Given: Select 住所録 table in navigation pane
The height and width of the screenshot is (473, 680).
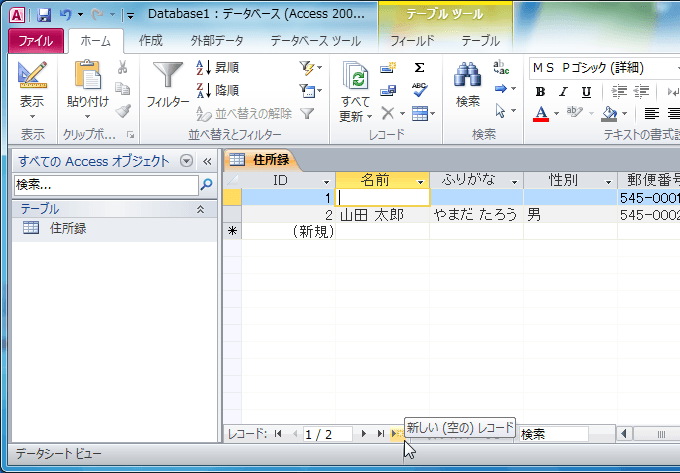Looking at the screenshot, I should (x=114, y=228).
